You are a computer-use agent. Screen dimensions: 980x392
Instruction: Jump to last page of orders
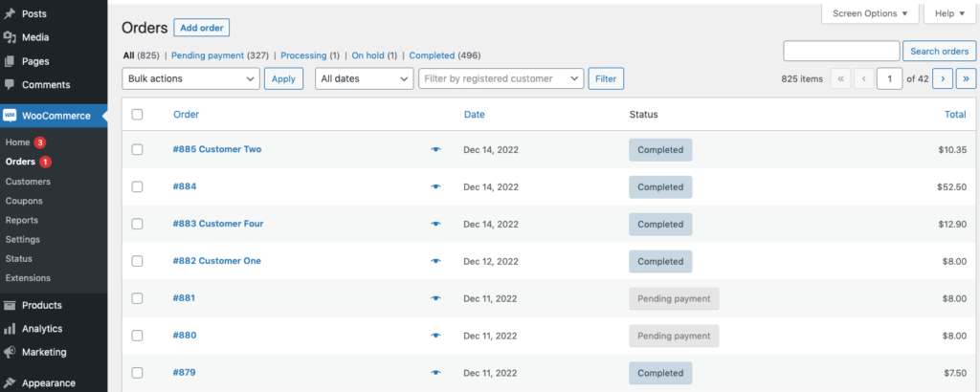967,78
